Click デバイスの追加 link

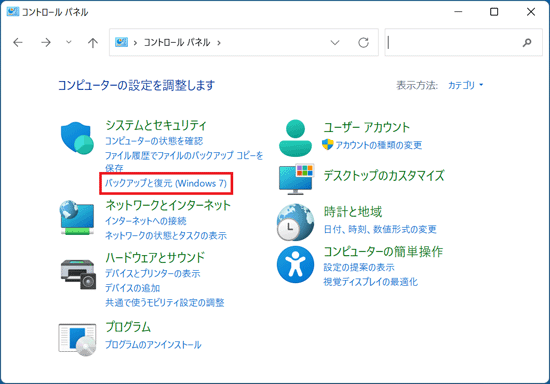coord(133,288)
